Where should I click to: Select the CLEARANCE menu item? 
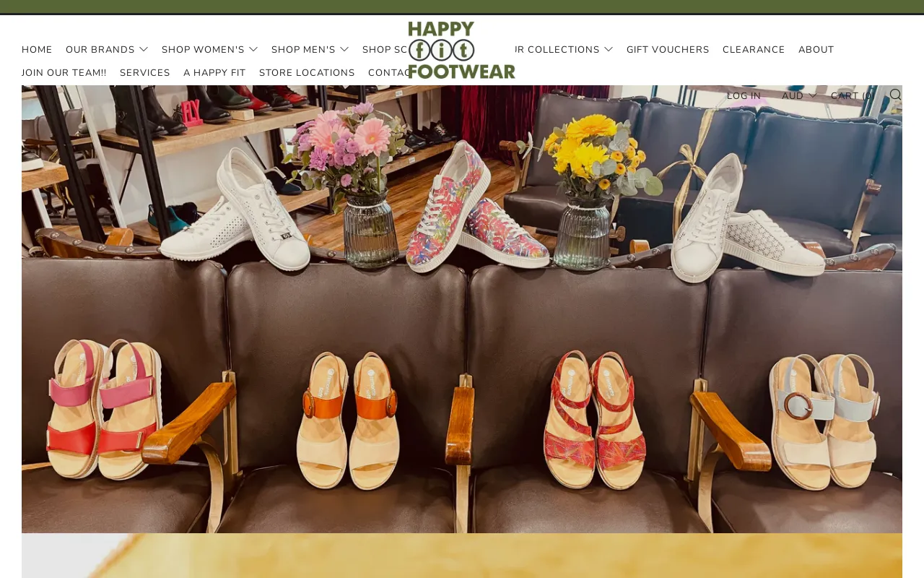click(x=754, y=49)
